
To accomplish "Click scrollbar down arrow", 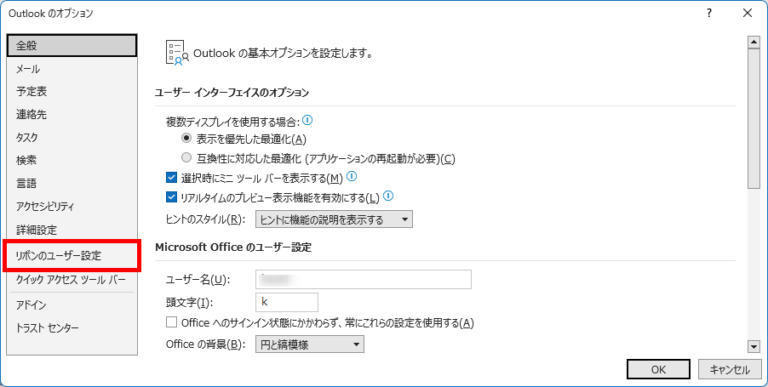I will tap(753, 347).
